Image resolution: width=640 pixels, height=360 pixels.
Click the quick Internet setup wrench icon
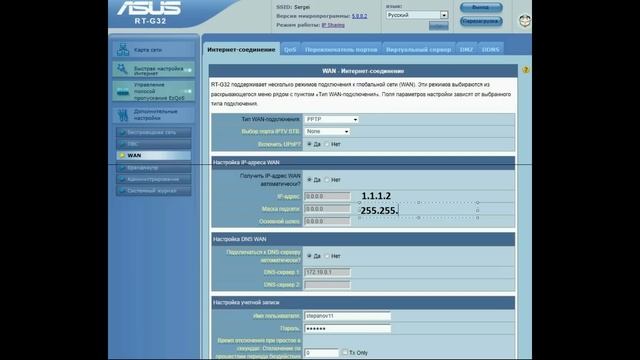coord(122,69)
